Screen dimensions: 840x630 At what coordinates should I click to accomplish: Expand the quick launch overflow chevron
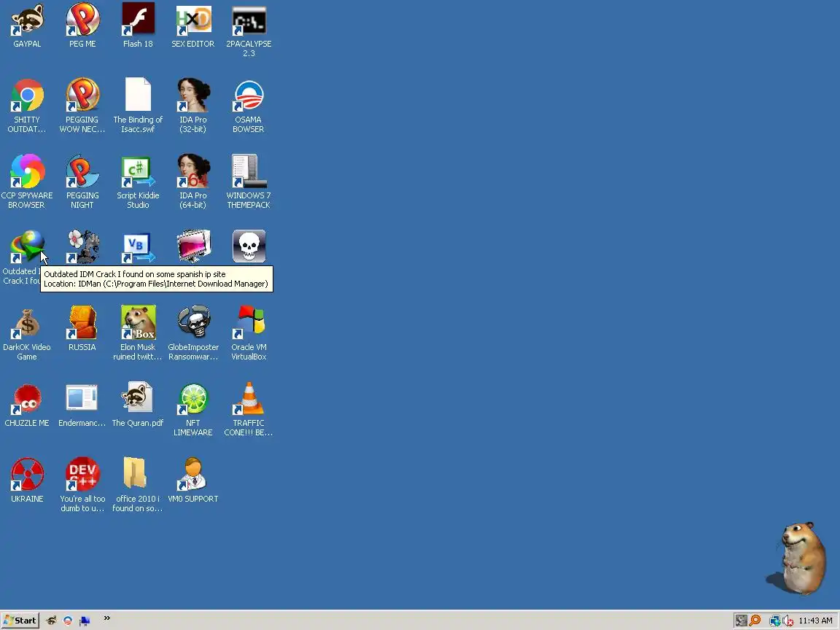tap(106, 618)
